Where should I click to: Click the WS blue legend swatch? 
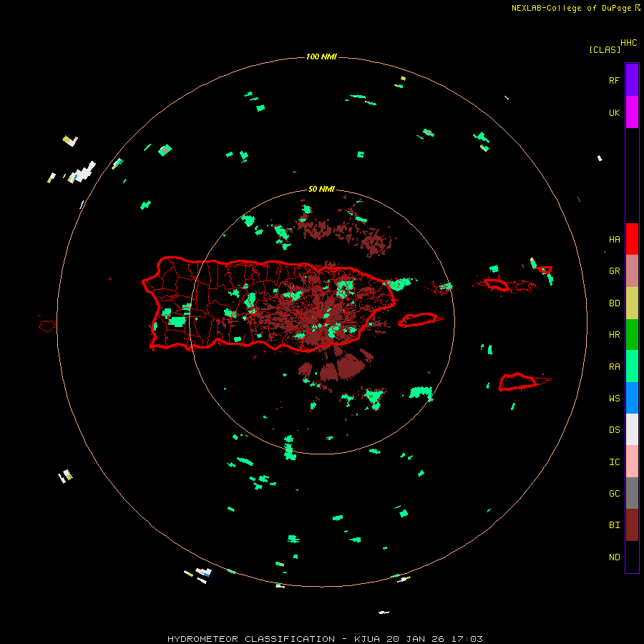632,398
